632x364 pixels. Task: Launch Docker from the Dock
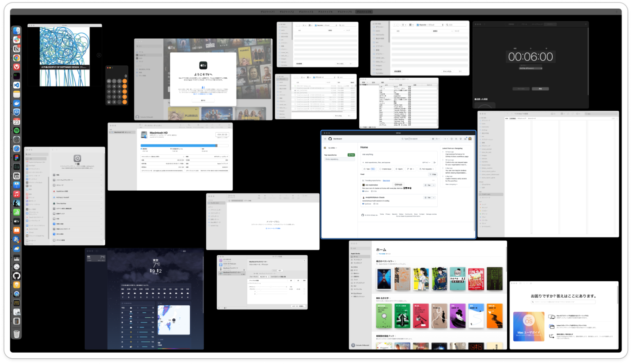click(x=17, y=103)
